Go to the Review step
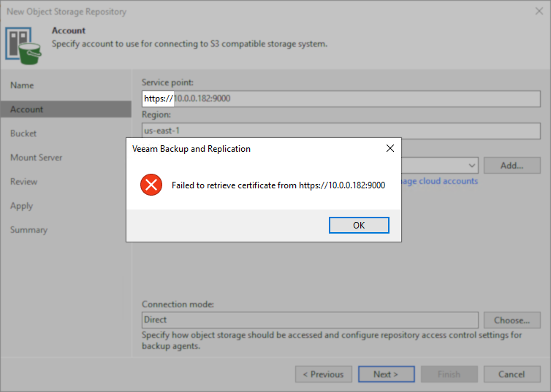Viewport: 551px width, 392px height. pos(23,182)
